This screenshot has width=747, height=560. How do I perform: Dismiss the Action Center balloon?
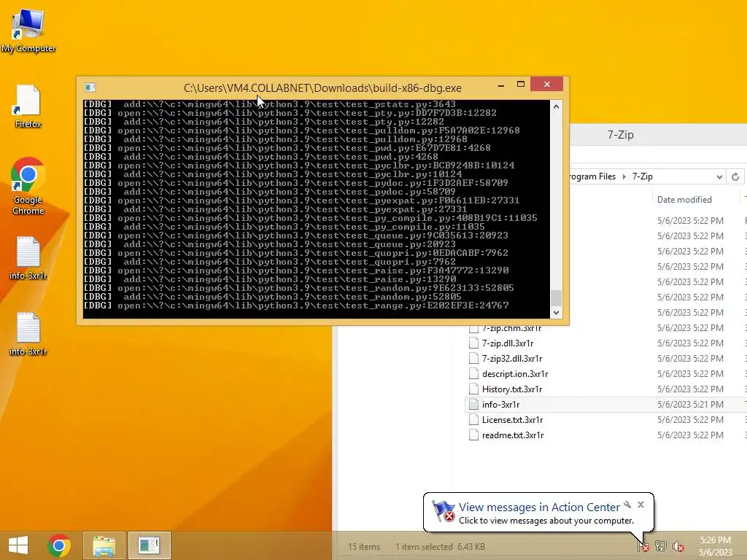tap(640, 505)
